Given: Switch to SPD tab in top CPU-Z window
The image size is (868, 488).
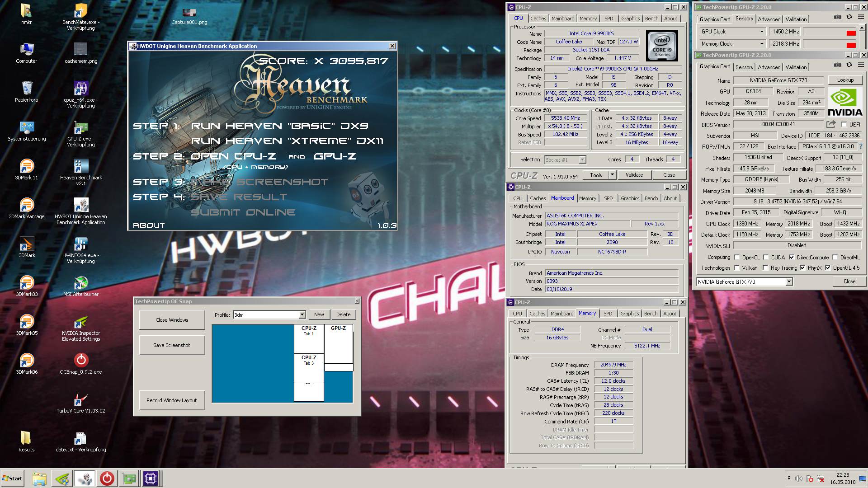Looking at the screenshot, I should tap(609, 19).
